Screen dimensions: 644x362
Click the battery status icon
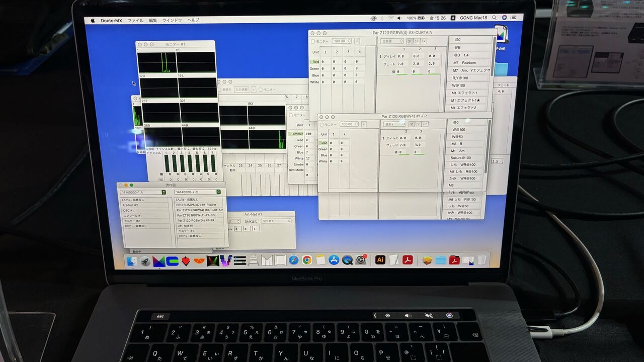click(422, 18)
